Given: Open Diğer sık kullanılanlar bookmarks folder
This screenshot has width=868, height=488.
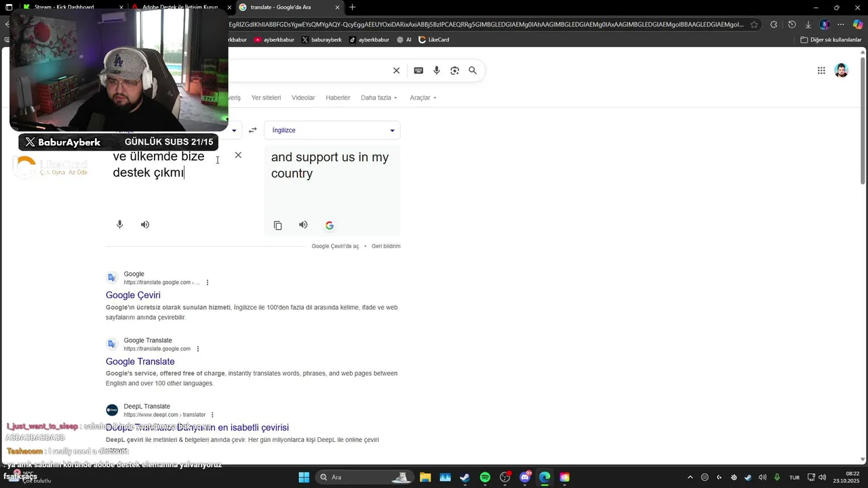Looking at the screenshot, I should coord(831,39).
